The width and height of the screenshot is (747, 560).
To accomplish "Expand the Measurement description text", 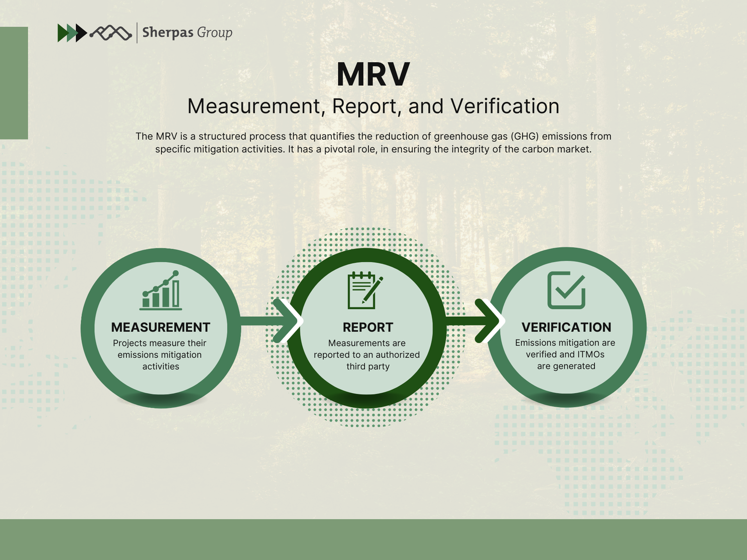I will [160, 354].
